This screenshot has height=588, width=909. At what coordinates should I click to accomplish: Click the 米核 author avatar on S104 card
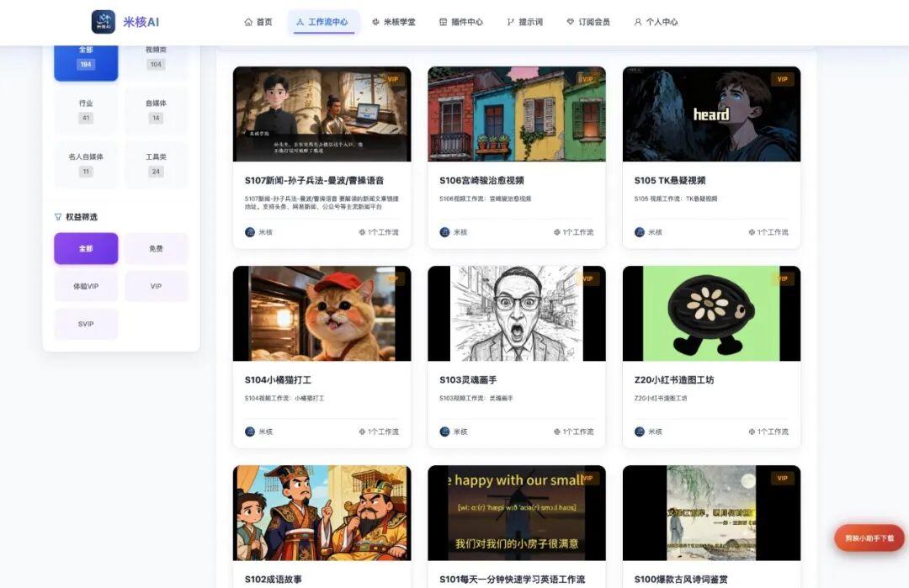(250, 431)
